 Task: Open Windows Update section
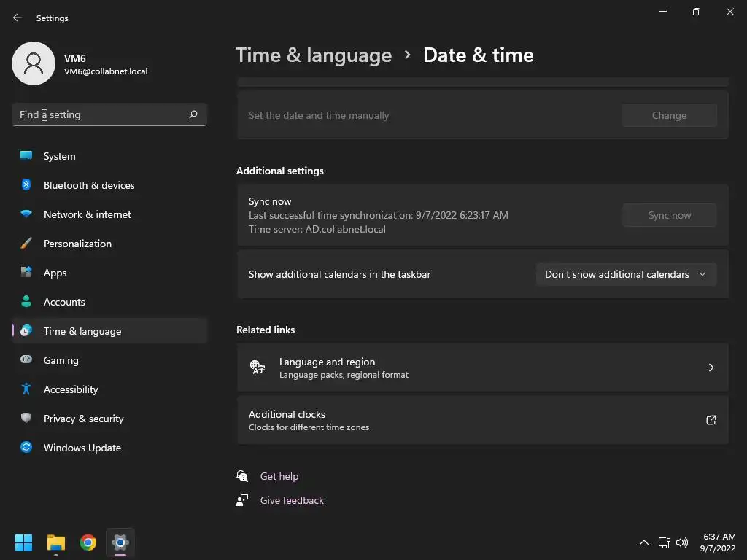click(82, 448)
